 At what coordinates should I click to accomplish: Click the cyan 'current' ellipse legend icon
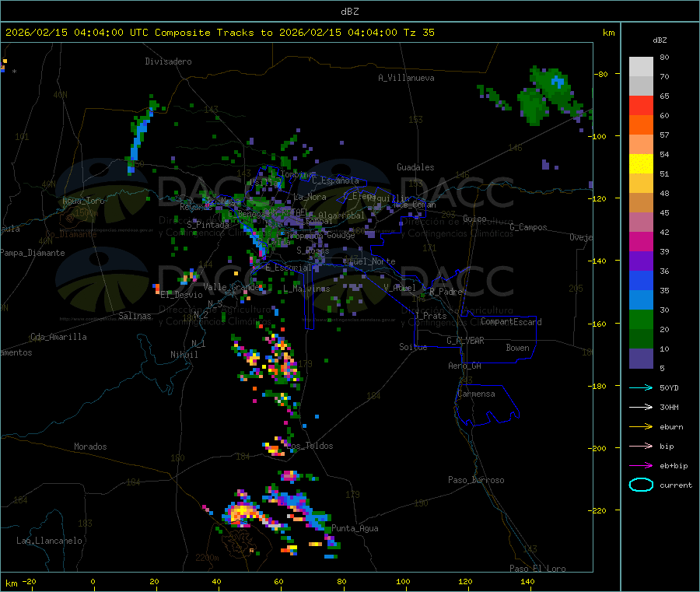pos(641,485)
